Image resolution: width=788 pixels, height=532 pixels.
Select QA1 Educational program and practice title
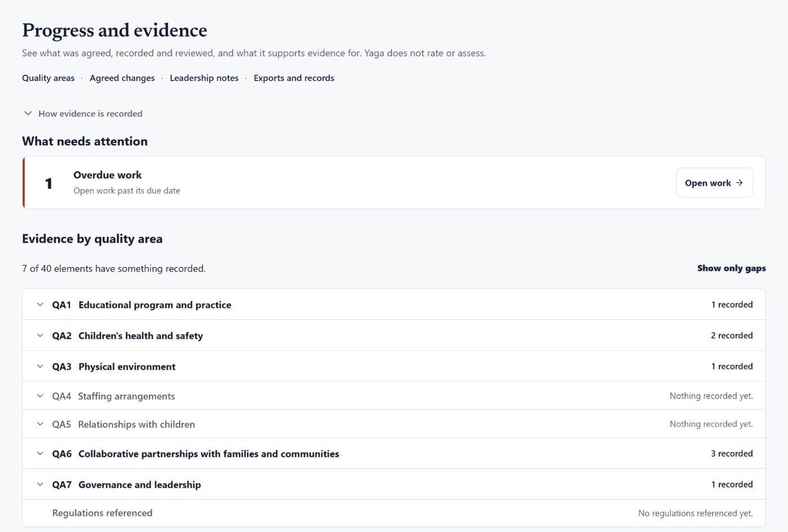tap(155, 305)
